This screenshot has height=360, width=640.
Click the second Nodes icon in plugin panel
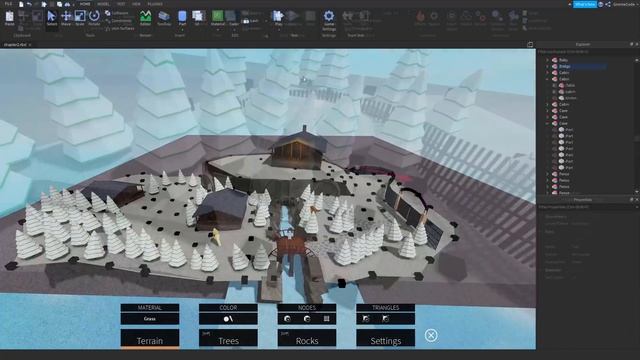(307, 319)
